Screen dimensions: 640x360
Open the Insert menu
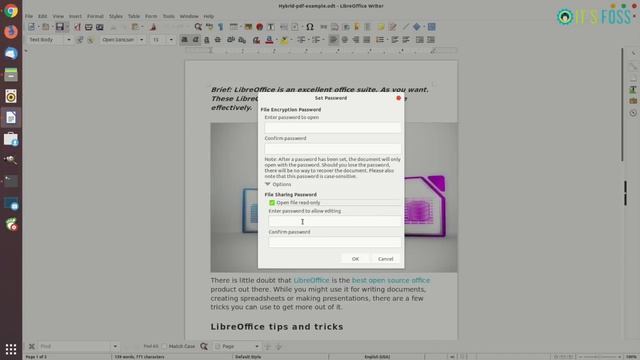pyautogui.click(x=75, y=16)
